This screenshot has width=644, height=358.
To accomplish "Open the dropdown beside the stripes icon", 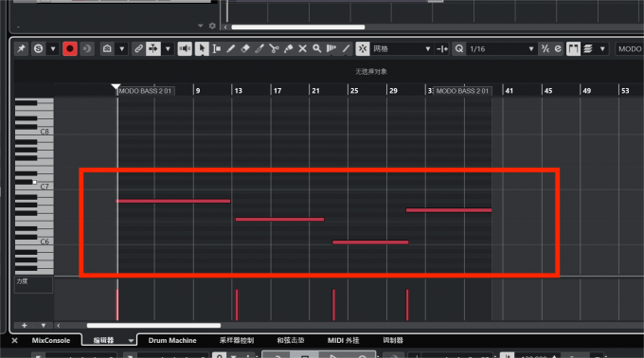I will click(x=602, y=49).
